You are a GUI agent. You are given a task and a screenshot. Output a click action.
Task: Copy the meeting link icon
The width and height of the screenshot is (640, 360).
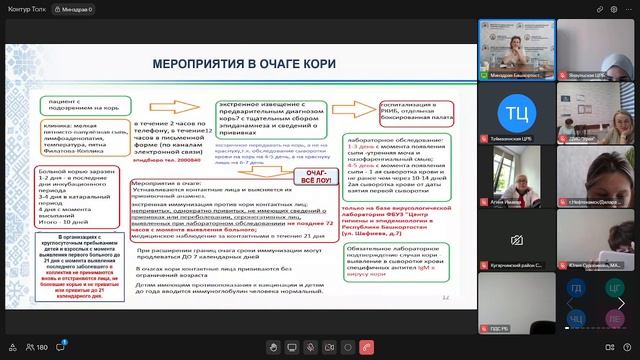[x=600, y=9]
